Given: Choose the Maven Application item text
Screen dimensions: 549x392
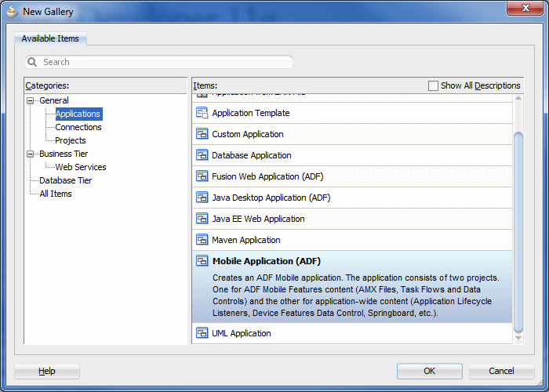Looking at the screenshot, I should click(246, 240).
